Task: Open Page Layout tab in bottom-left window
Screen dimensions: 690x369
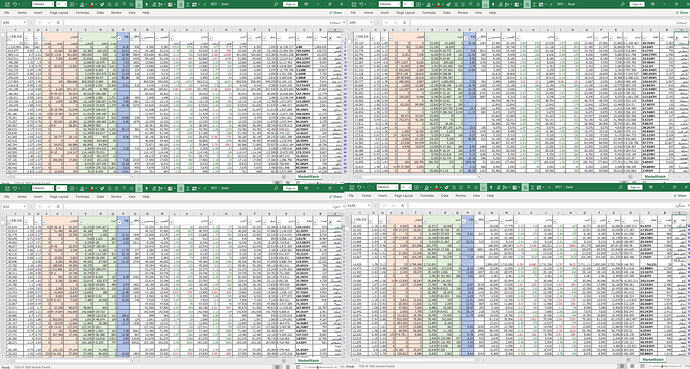Action: 59,197
